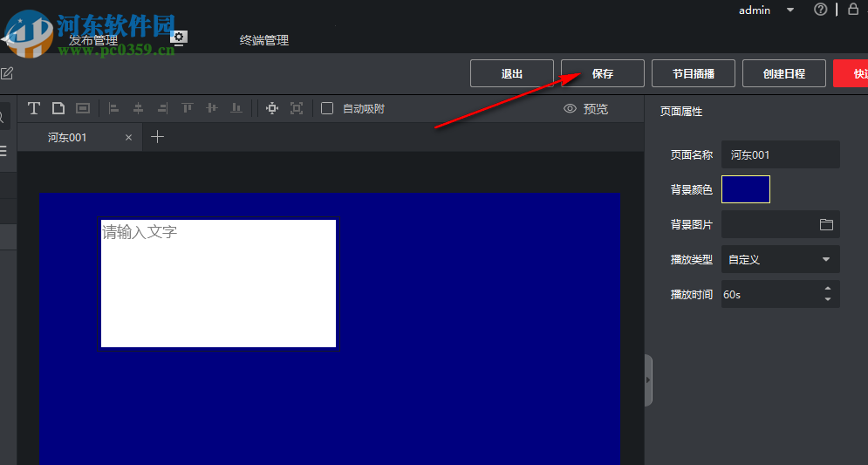This screenshot has height=465, width=868.
Task: Align selected elements to right edge
Action: point(163,108)
